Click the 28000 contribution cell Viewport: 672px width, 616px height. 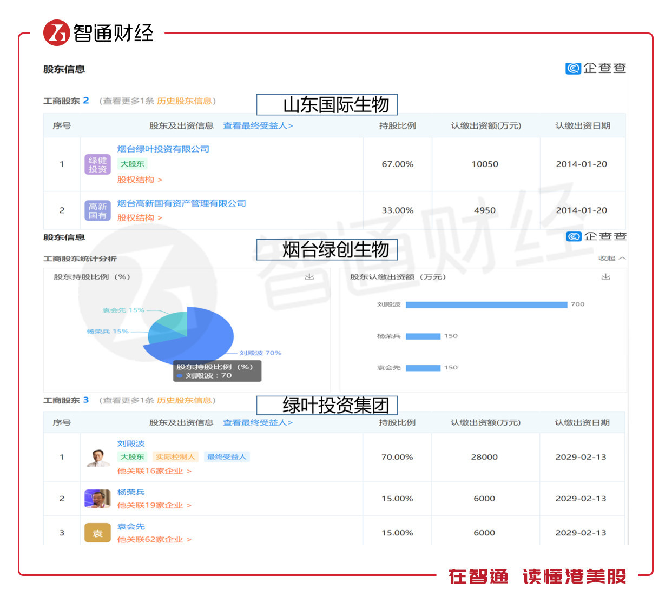(484, 457)
